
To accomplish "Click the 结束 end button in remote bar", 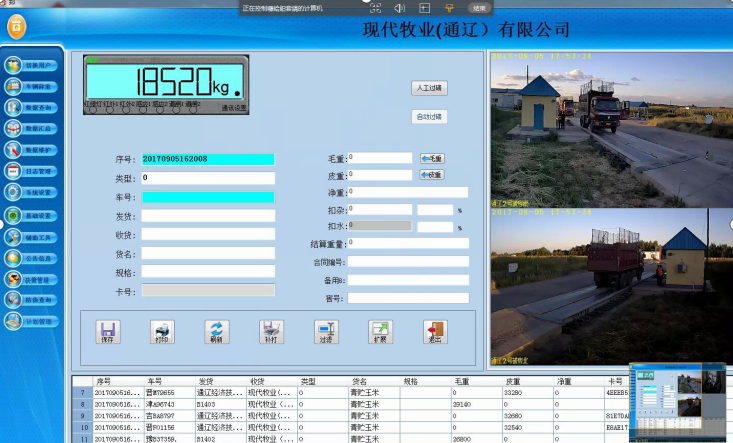I will point(479,7).
